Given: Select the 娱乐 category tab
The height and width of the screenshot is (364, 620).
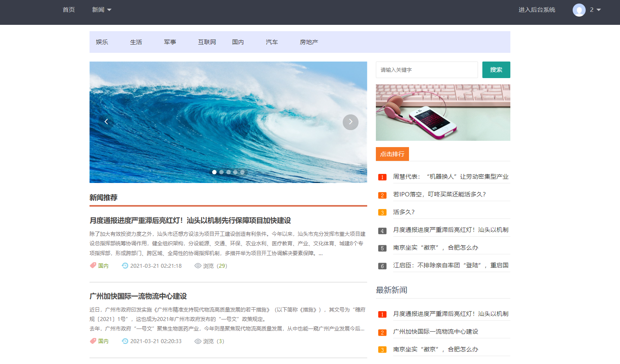Looking at the screenshot, I should [x=102, y=42].
